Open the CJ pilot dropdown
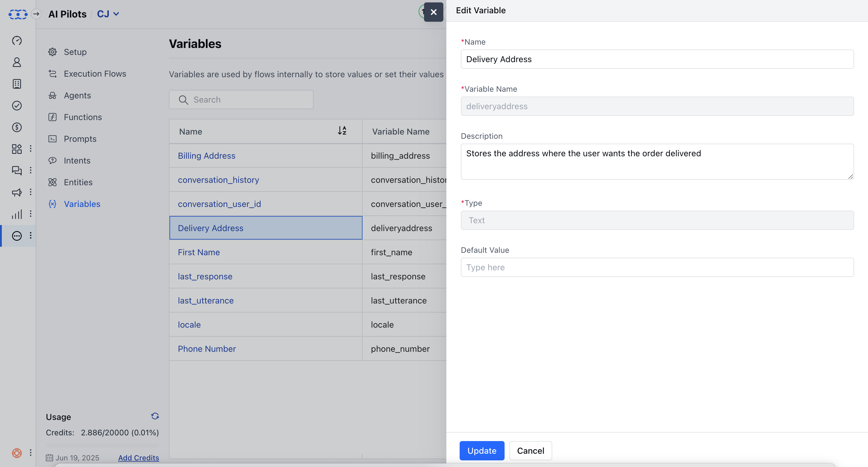 [108, 14]
